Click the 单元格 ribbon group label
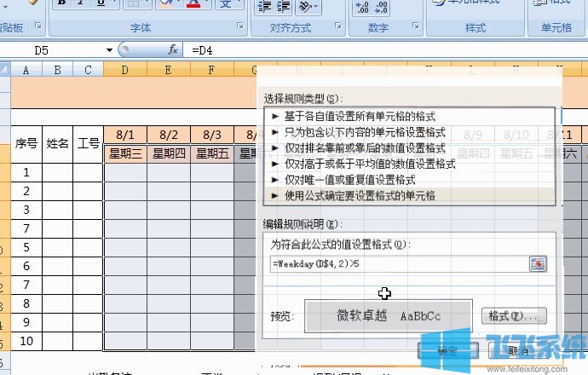588x375 pixels. (556, 28)
